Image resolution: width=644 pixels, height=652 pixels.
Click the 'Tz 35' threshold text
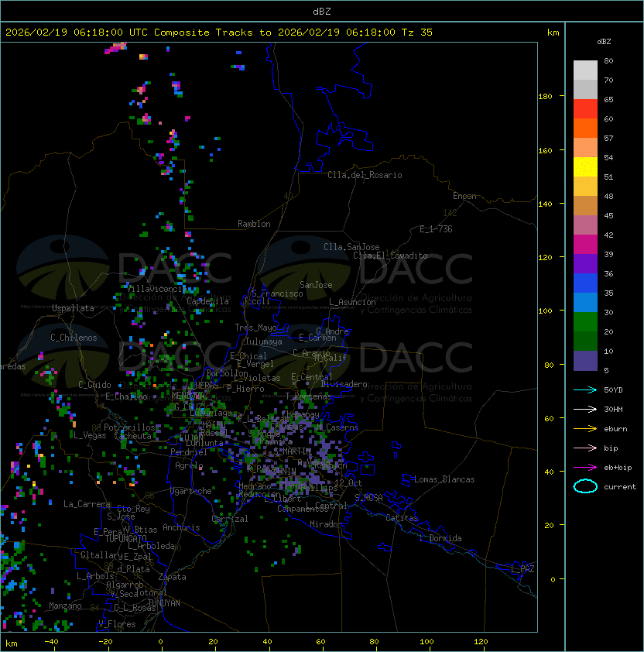coord(417,33)
